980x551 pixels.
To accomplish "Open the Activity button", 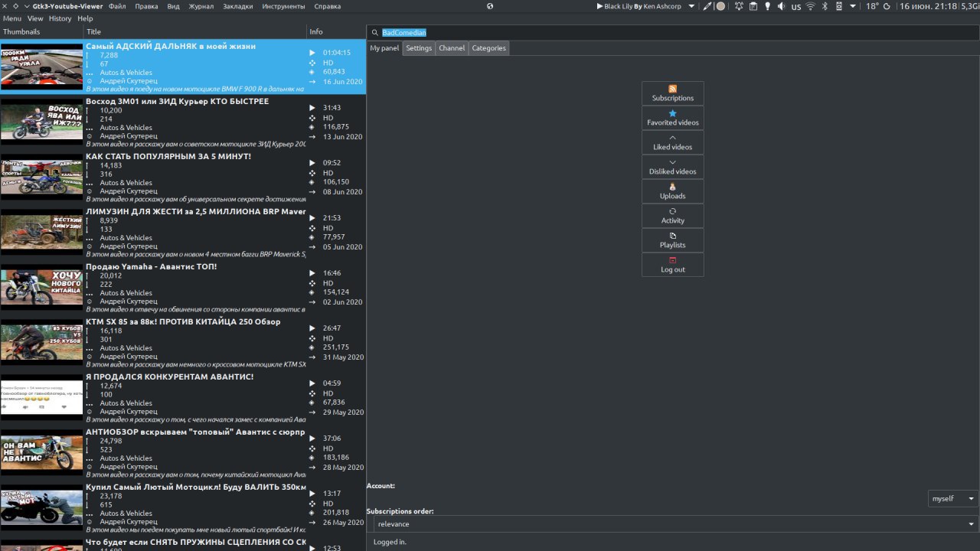I will [x=673, y=216].
